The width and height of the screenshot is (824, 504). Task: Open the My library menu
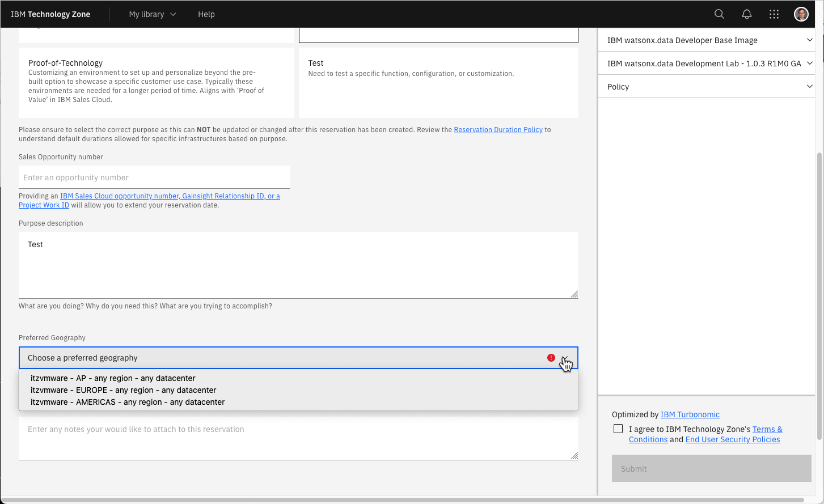pos(153,14)
